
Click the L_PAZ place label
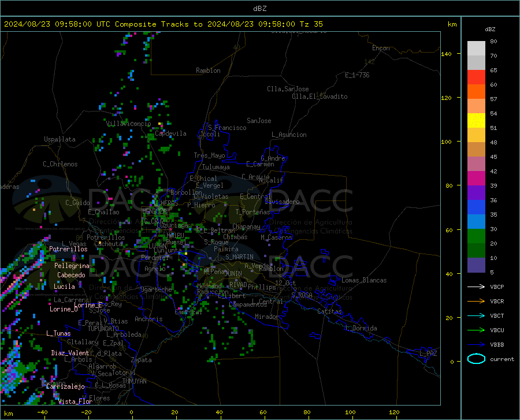pos(428,354)
